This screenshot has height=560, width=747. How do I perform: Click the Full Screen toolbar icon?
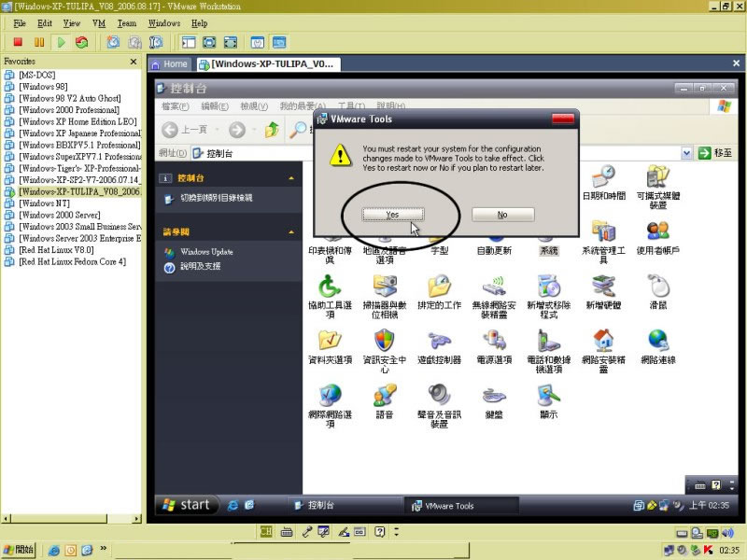point(209,42)
